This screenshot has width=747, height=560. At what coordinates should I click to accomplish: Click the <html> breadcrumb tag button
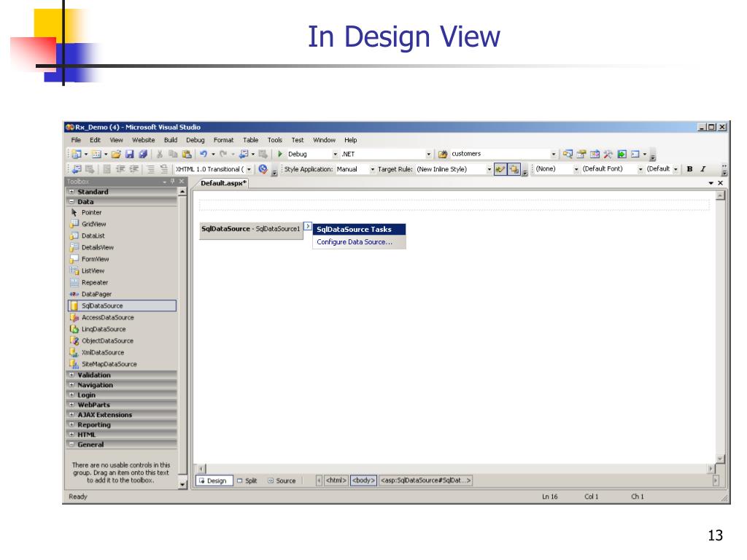point(336,481)
